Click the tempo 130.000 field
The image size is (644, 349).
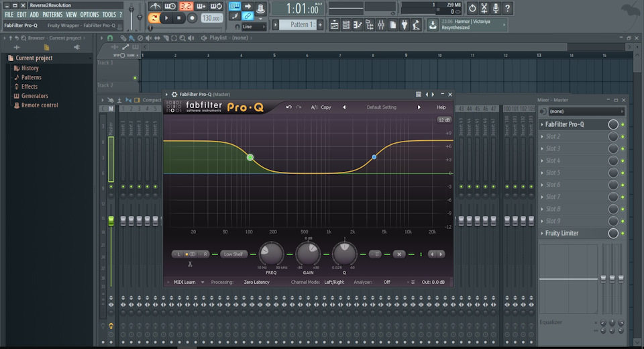pos(212,19)
